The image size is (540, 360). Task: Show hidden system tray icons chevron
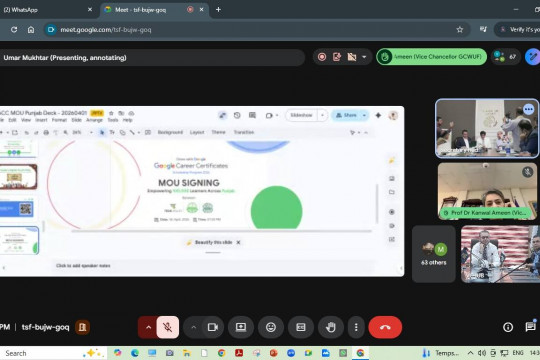pos(470,353)
